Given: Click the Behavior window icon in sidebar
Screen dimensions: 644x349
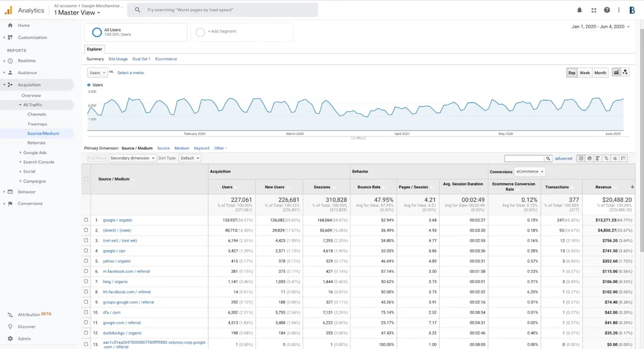Looking at the screenshot, I should tap(10, 192).
